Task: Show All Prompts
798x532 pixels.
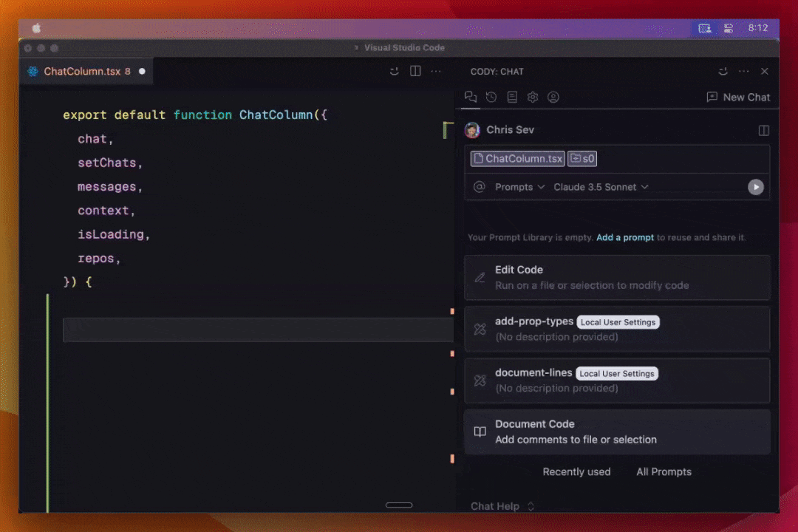Action: click(x=664, y=472)
